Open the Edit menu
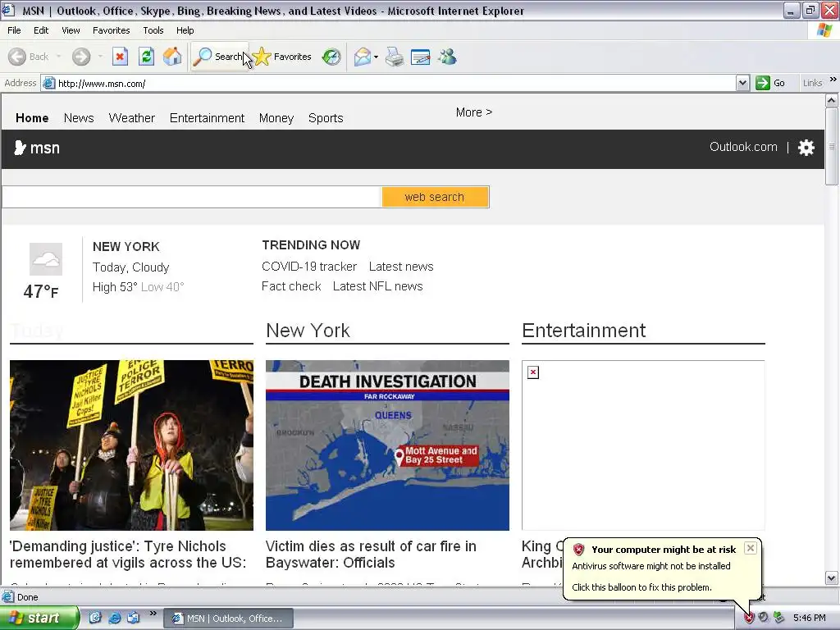840x630 pixels. (41, 30)
